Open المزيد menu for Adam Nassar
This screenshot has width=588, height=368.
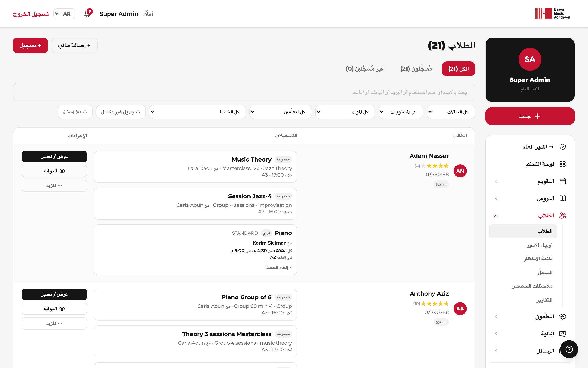point(54,186)
